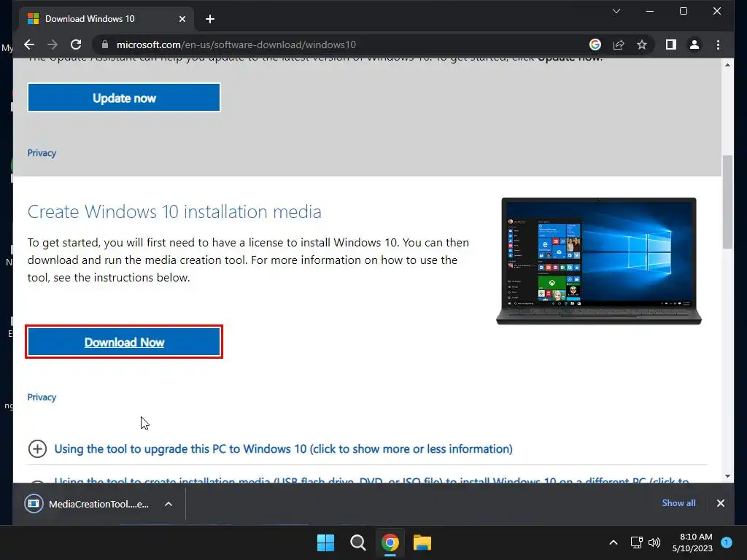This screenshot has width=747, height=560.
Task: Open the MediaCreationTool downloaded file
Action: (88, 504)
